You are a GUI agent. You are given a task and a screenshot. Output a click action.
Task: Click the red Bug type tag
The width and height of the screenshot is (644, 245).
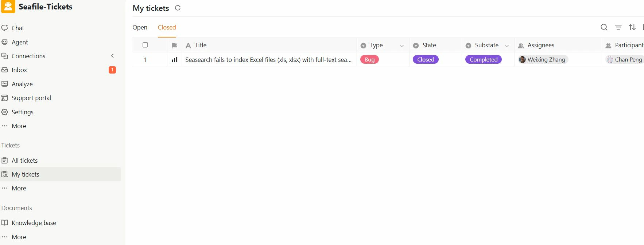[369, 60]
